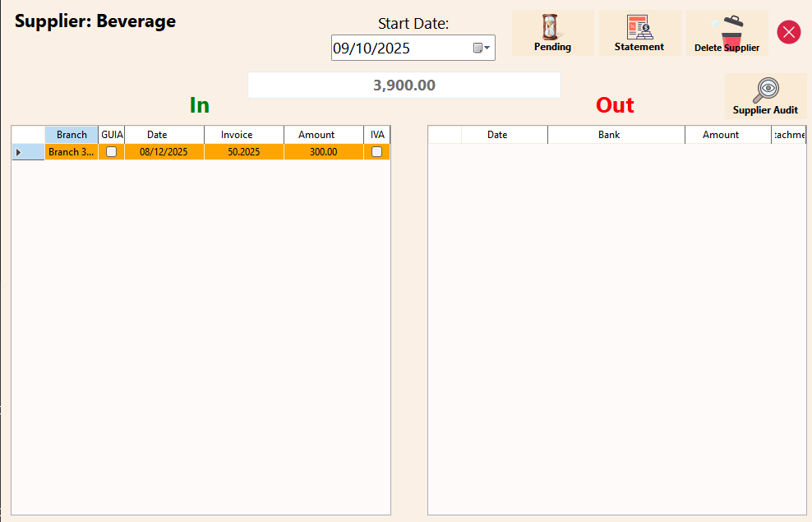Close the supplier window with red X
This screenshot has width=812, height=522.
click(788, 32)
